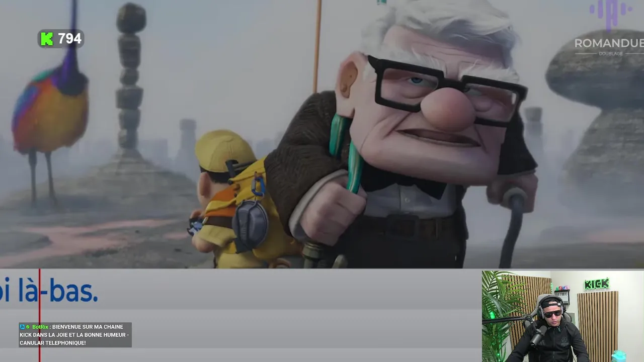Click the green KICK neon sign in webcam

pyautogui.click(x=596, y=284)
